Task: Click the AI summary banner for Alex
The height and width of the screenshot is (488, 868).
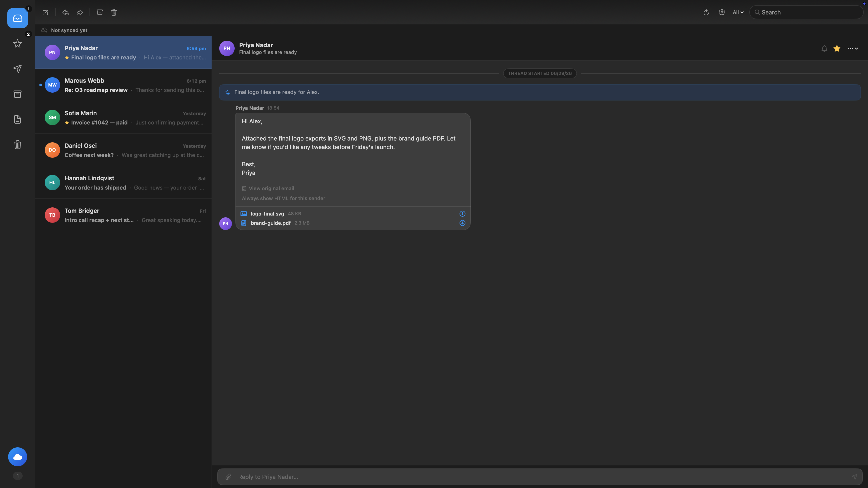Action: [x=540, y=92]
